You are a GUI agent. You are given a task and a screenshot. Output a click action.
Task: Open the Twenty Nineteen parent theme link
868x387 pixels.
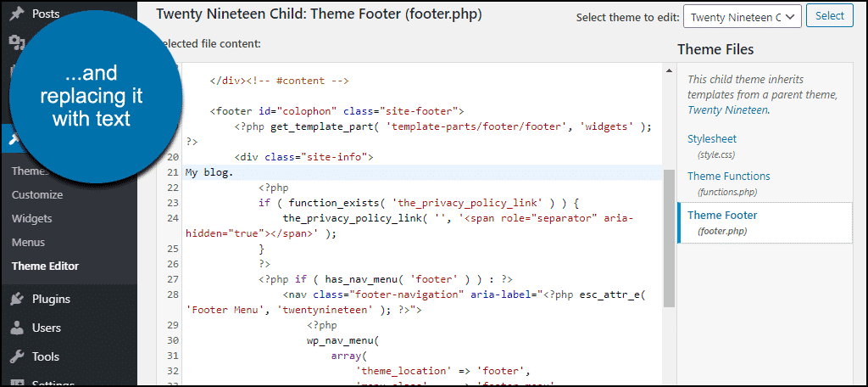tap(727, 109)
